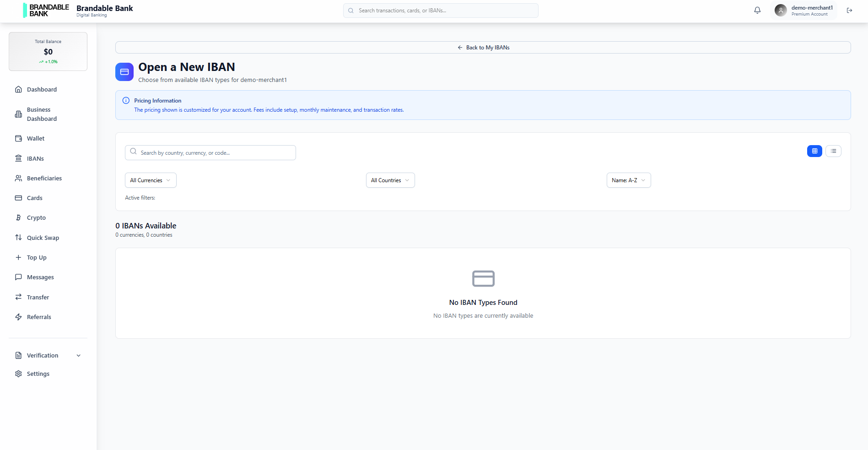Open the All Currencies dropdown
868x450 pixels.
150,180
